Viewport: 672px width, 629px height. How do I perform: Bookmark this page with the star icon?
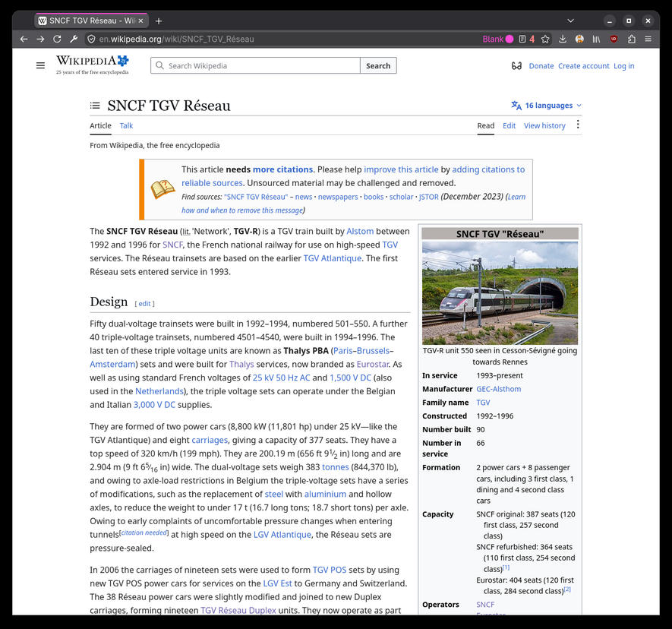tap(545, 39)
